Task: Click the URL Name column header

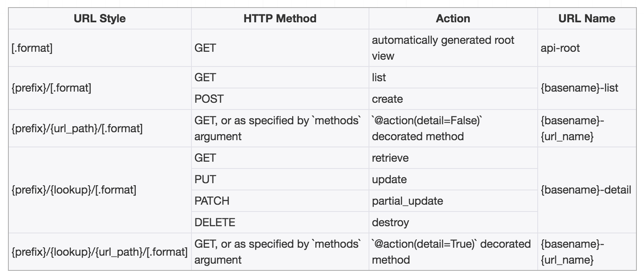Action: point(587,19)
